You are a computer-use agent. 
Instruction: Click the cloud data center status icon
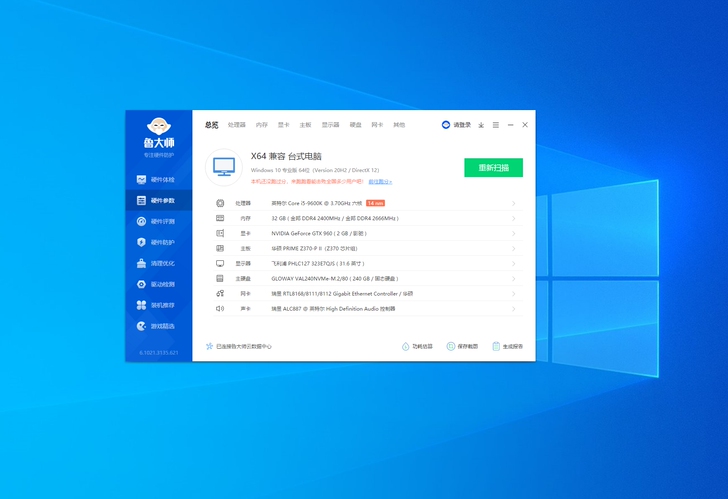pos(209,346)
